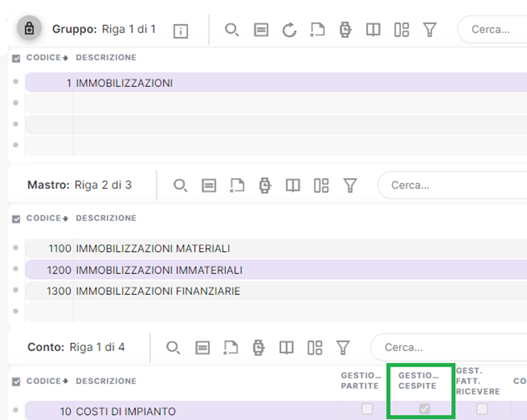Click the watch icon in Mastro toolbar

tap(265, 185)
